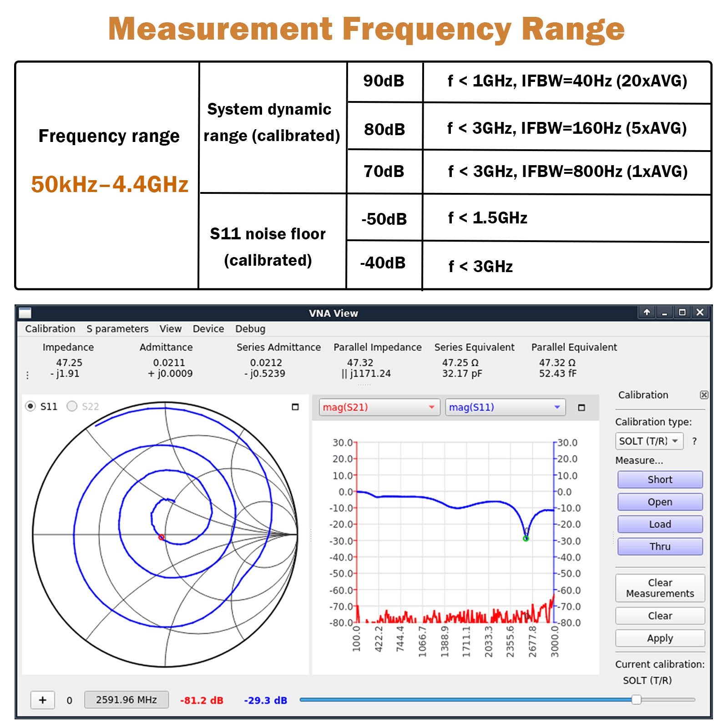Click the Clear Measurements button
This screenshot has width=728, height=728.
[660, 588]
